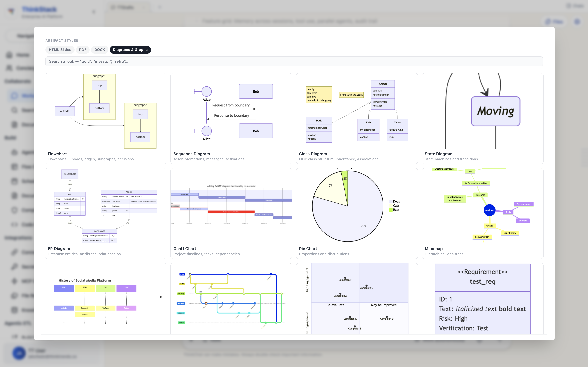Screen dimensions: 588x367
Task: Select the Class Diagram card
Action: [357, 119]
